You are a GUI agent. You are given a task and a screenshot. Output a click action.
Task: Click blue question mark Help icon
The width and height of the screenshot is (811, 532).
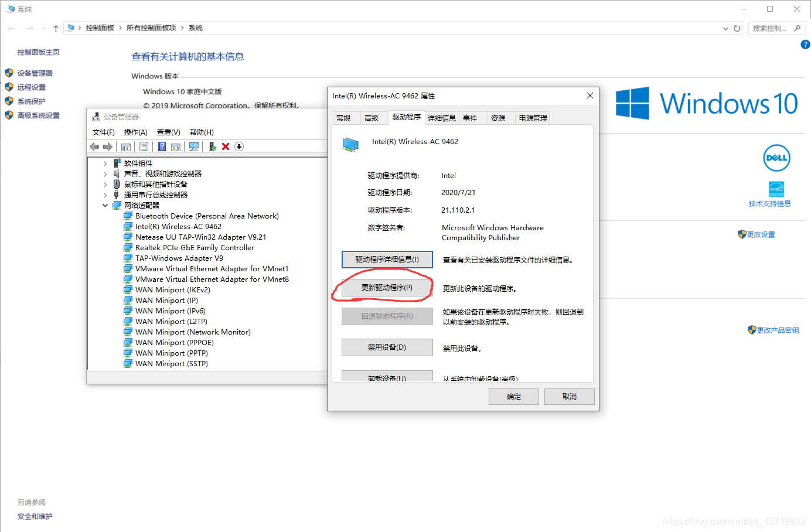(162, 146)
